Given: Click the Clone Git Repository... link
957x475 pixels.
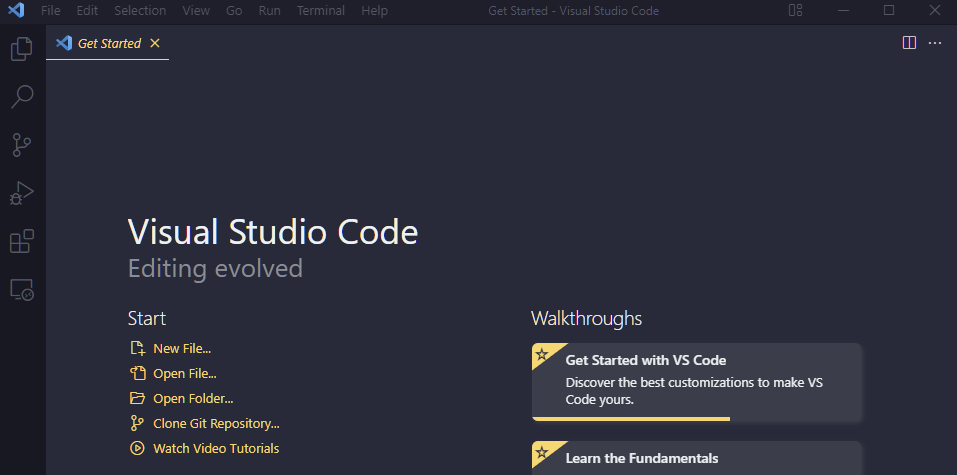Looking at the screenshot, I should click(216, 424).
